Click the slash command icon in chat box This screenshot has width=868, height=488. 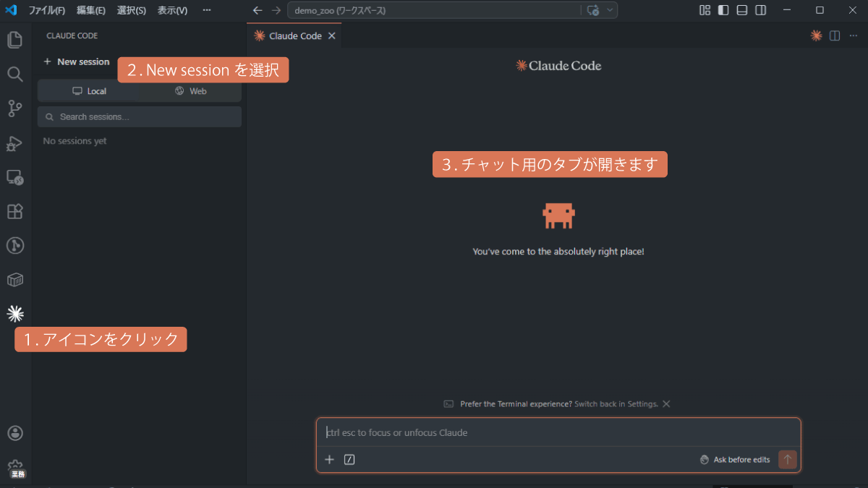click(349, 460)
